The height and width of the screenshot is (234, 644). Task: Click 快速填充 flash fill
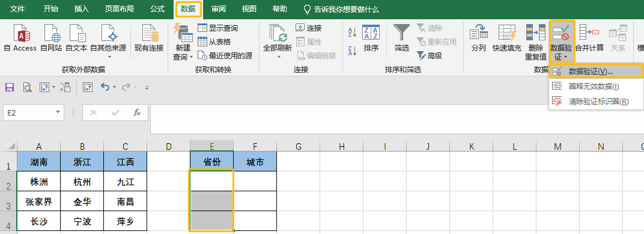(x=507, y=38)
